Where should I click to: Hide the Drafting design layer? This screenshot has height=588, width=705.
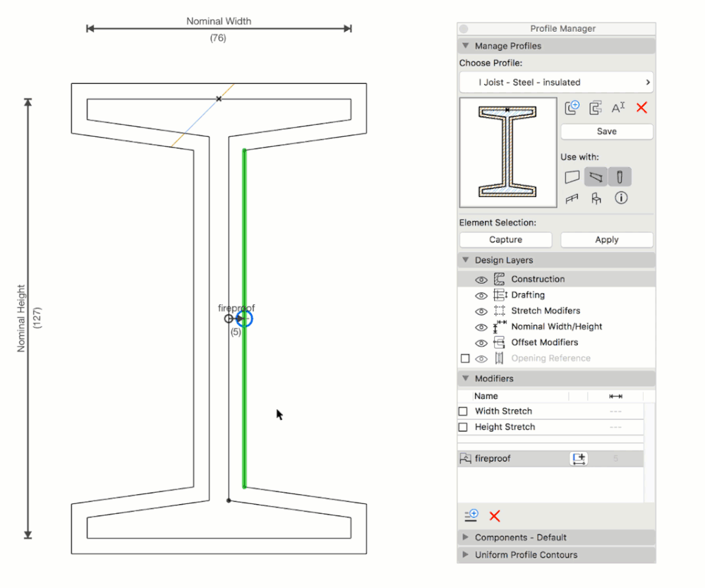481,296
